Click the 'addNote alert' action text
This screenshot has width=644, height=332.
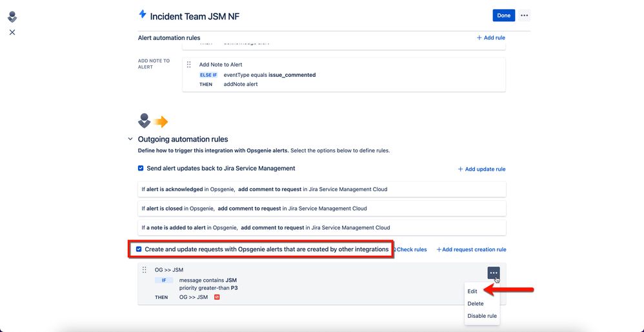point(241,84)
